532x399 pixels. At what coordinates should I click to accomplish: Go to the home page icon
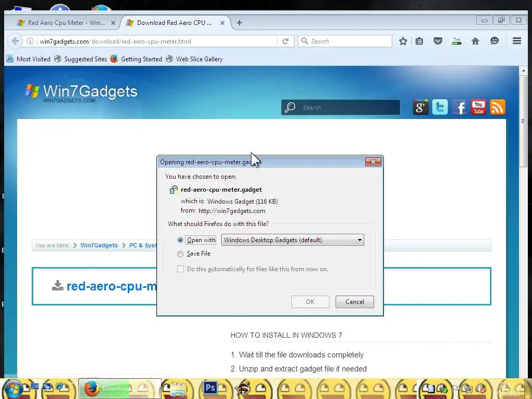pyautogui.click(x=475, y=41)
